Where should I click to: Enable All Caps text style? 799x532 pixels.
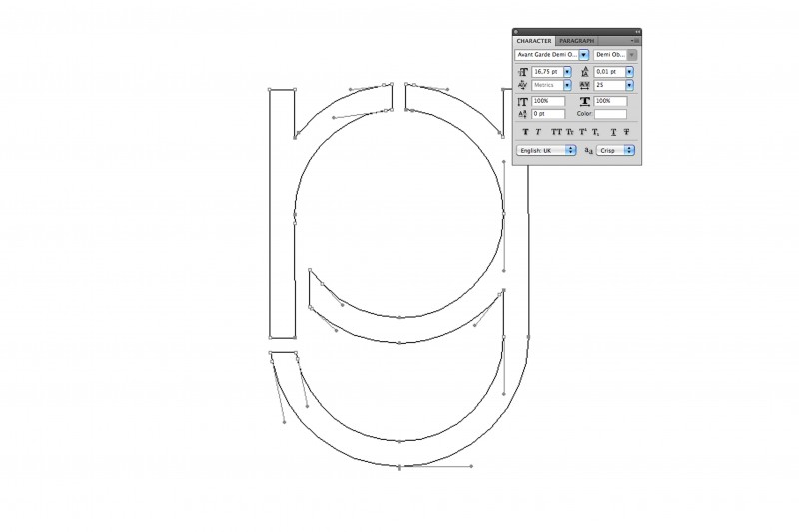[556, 132]
